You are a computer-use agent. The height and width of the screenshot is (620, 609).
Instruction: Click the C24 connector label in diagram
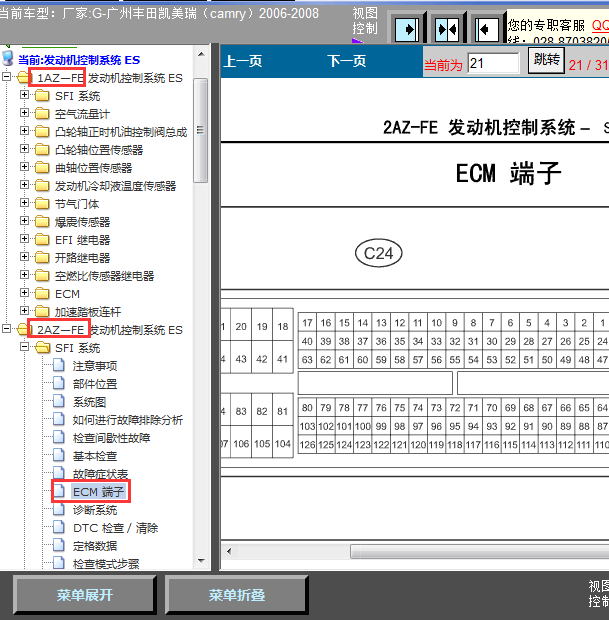click(x=378, y=253)
